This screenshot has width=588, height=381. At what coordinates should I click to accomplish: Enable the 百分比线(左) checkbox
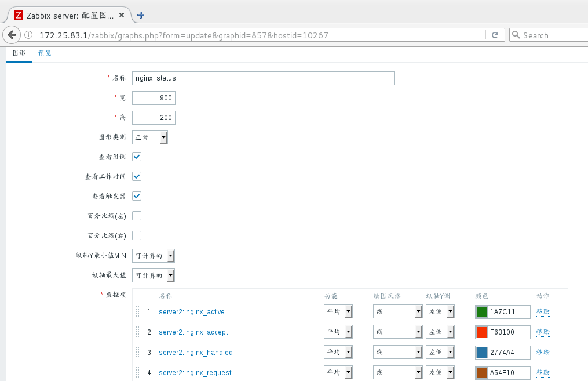pos(136,216)
